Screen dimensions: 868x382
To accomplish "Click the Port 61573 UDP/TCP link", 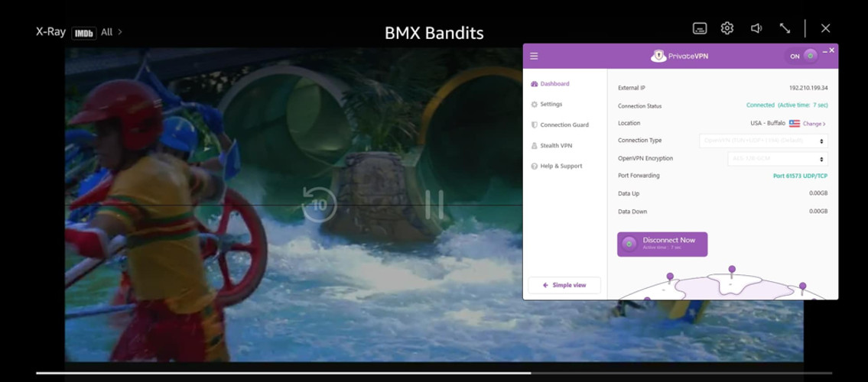I will coord(800,176).
